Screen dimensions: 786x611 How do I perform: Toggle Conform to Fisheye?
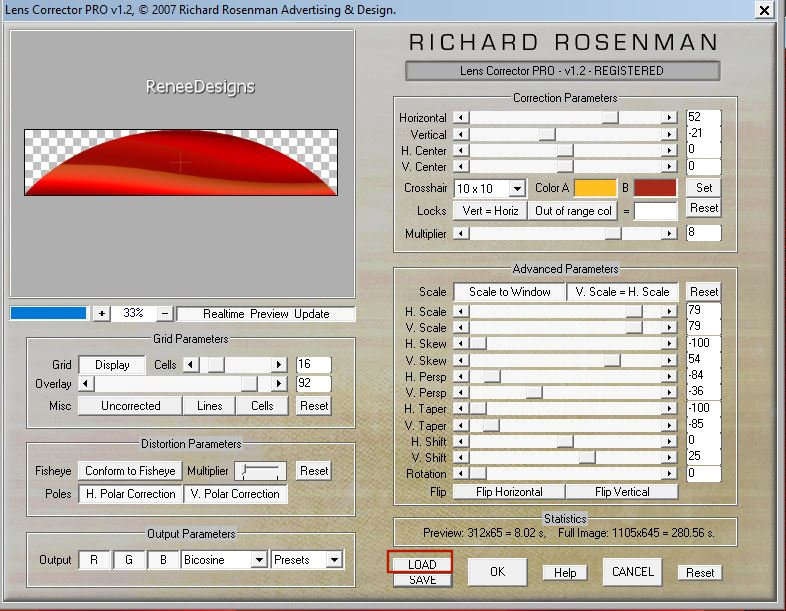(x=130, y=471)
